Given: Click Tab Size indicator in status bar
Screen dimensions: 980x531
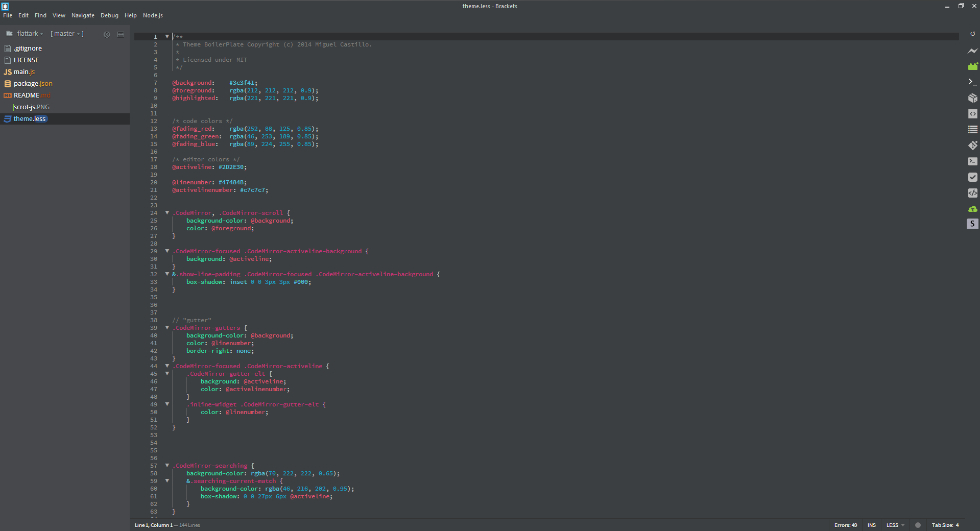Looking at the screenshot, I should [945, 525].
